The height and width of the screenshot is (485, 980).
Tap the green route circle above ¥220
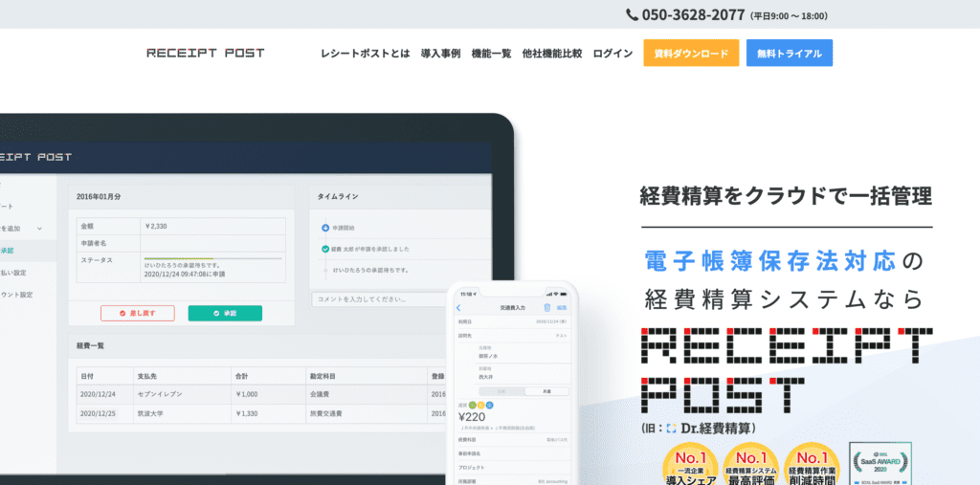coord(473,405)
